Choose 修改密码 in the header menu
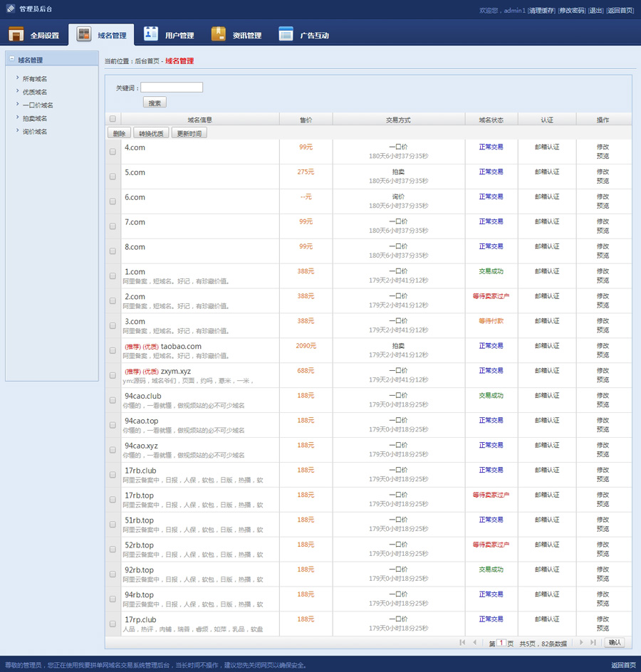This screenshot has width=641, height=672. (571, 11)
